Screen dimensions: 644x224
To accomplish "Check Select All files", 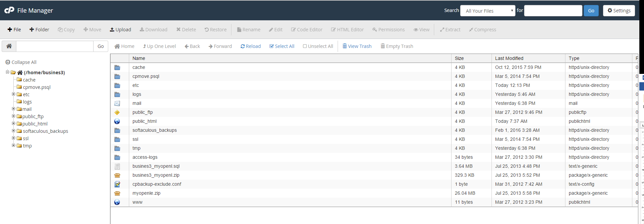I will click(282, 46).
